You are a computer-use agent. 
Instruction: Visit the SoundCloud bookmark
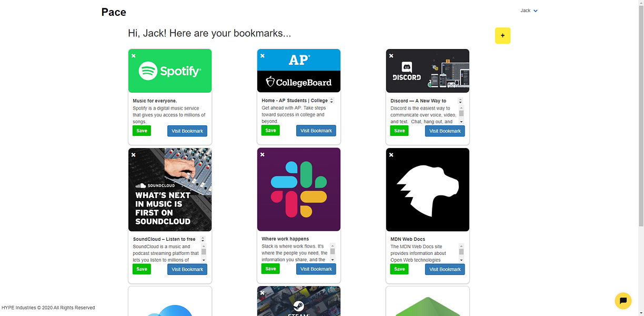[187, 270]
